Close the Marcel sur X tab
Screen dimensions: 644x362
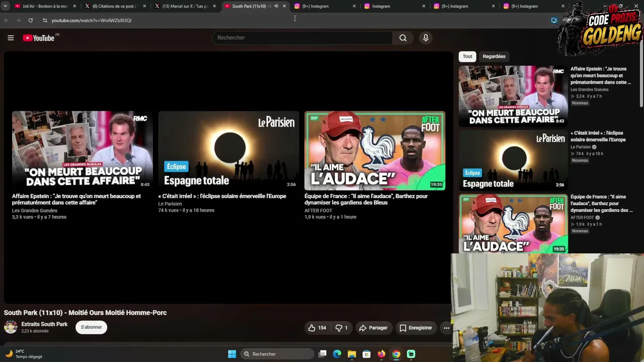(x=214, y=6)
